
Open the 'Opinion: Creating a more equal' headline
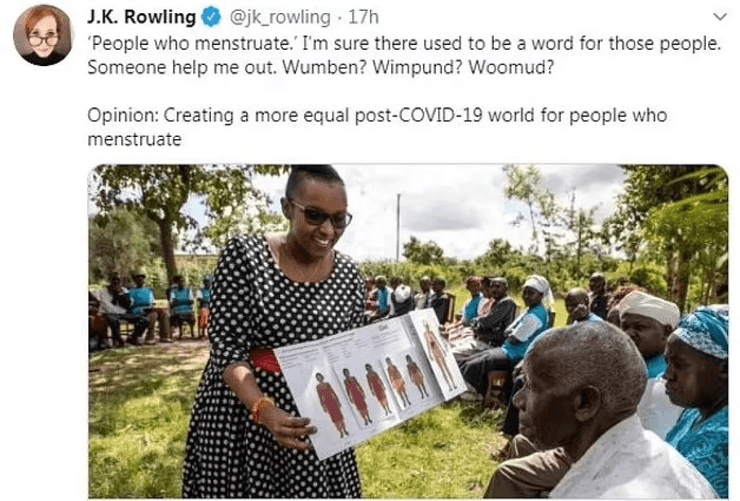pyautogui.click(x=377, y=127)
